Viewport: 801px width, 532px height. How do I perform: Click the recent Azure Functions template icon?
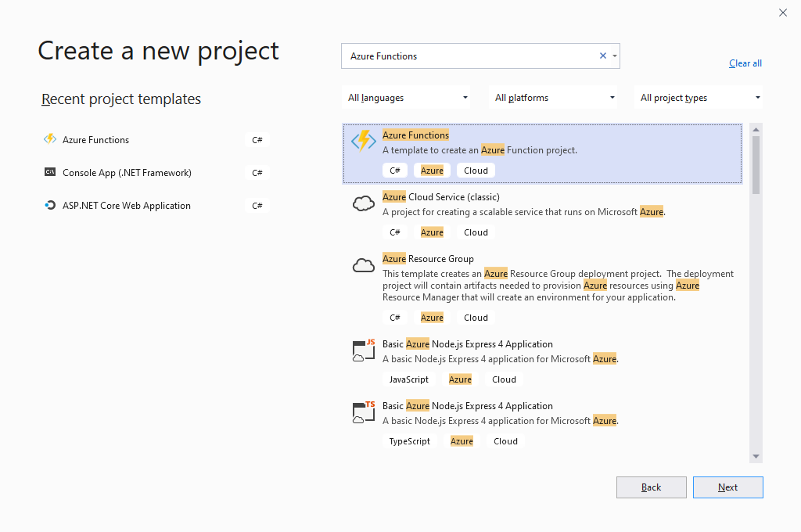pyautogui.click(x=50, y=139)
